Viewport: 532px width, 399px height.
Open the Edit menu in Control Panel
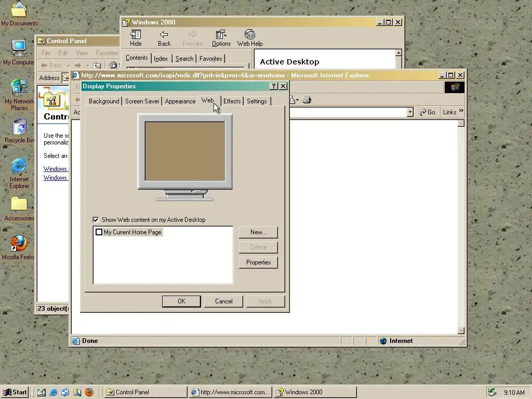click(63, 53)
